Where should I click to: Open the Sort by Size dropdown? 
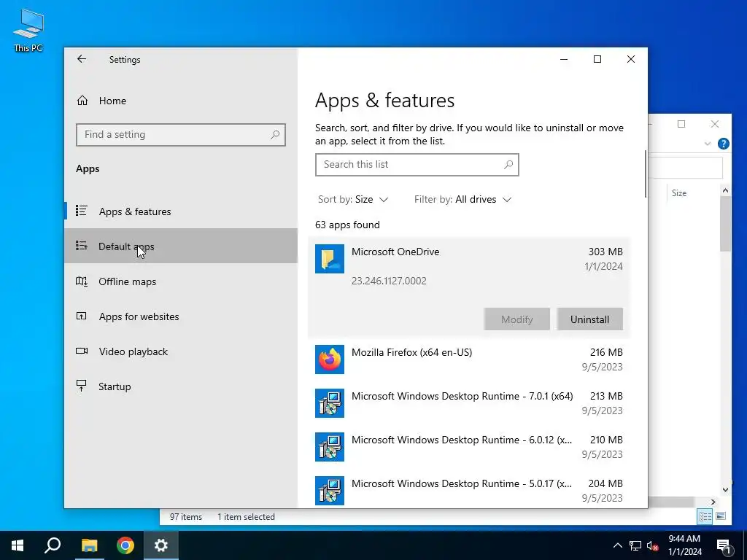353,200
